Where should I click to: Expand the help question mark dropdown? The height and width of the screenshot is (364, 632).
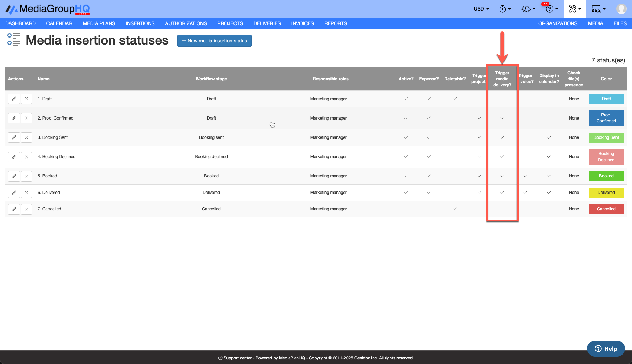[x=551, y=9]
